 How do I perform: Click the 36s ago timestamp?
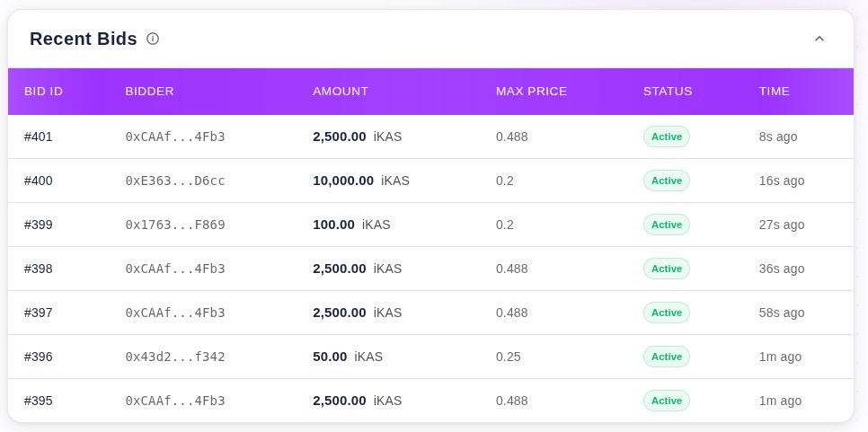pos(782,269)
